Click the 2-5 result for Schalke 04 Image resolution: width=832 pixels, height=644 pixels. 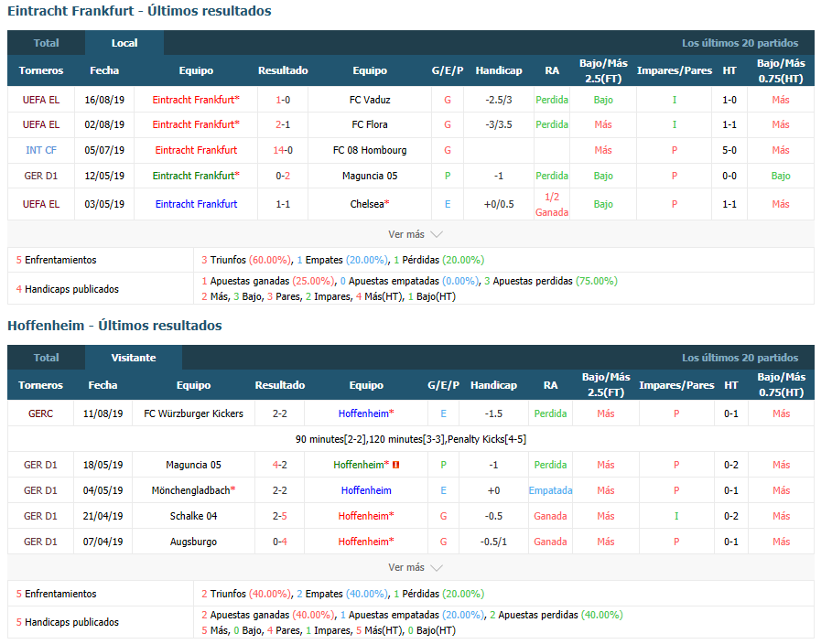point(280,516)
